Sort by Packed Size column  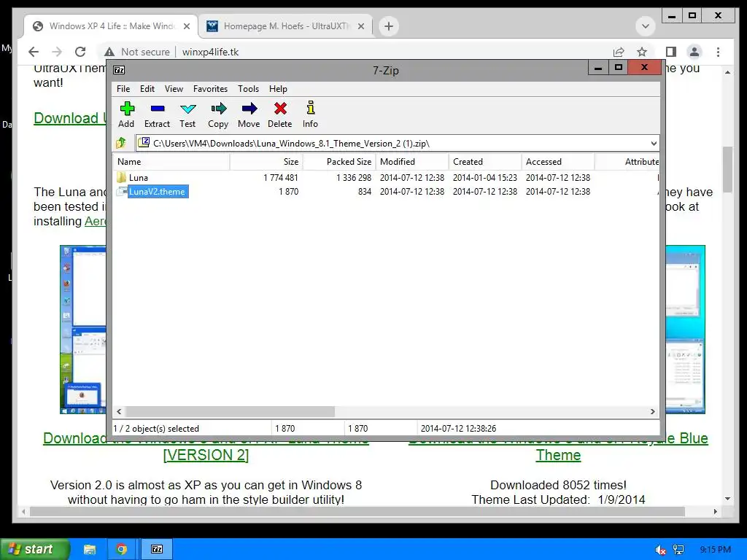[x=339, y=161]
